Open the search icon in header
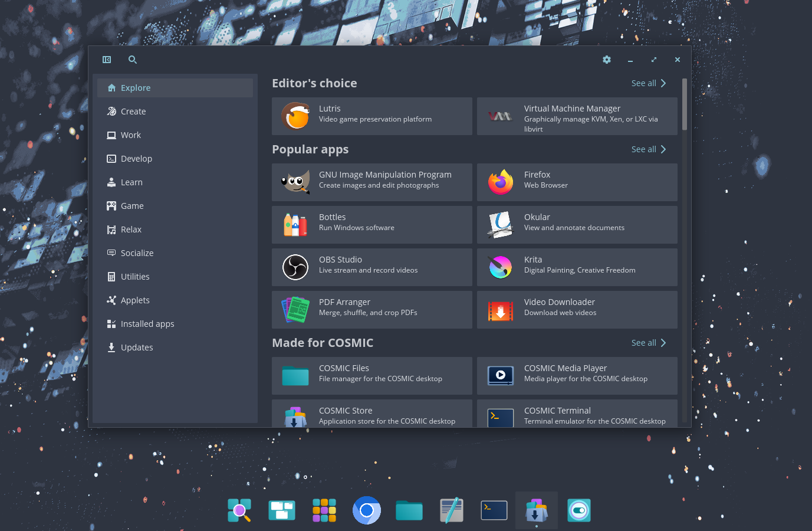The image size is (812, 531). [x=133, y=60]
